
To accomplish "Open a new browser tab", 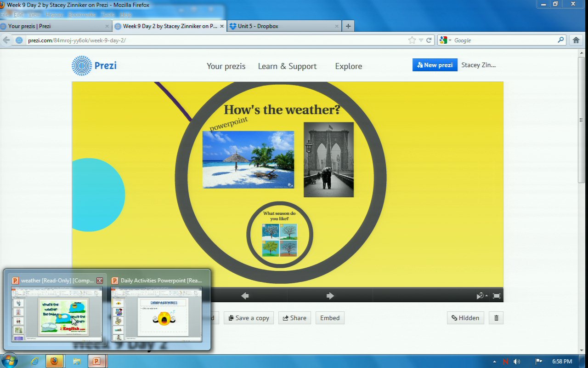I will point(348,26).
